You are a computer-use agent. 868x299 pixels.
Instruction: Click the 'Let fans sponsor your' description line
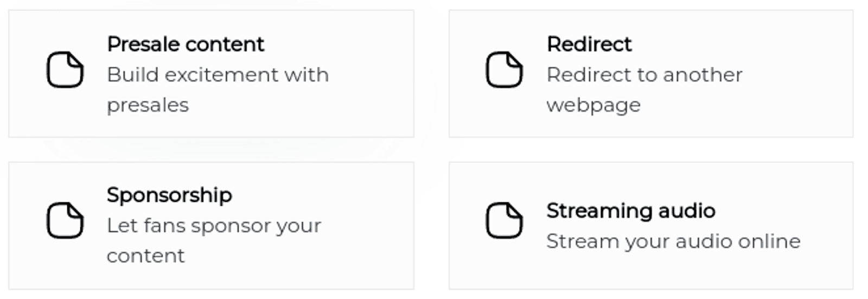214,225
